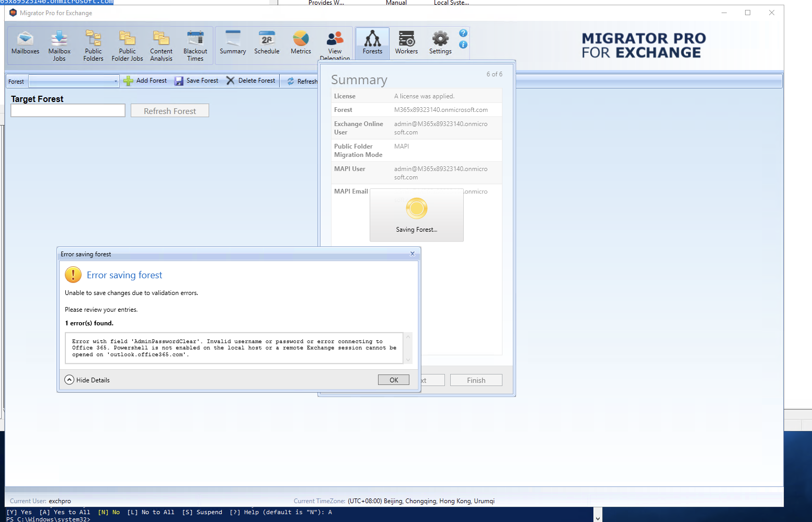Click the 'Exchange Online User' label
The image size is (812, 522).
pos(359,128)
